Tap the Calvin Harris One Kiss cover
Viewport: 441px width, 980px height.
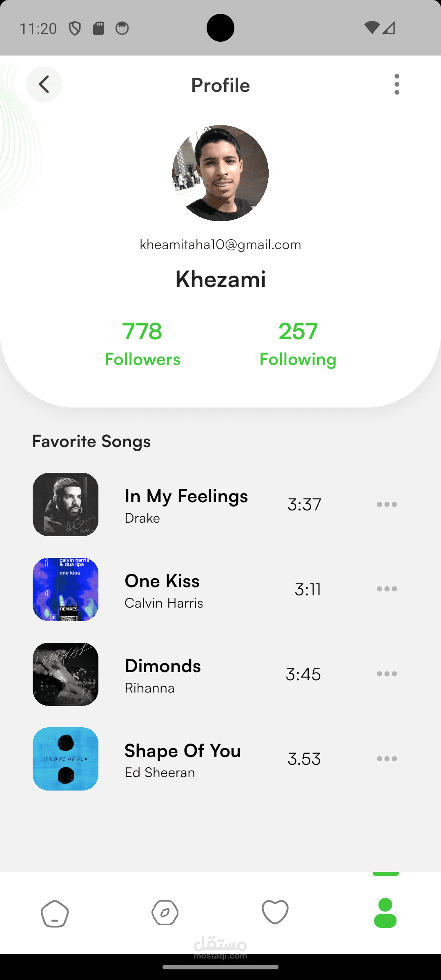66,589
